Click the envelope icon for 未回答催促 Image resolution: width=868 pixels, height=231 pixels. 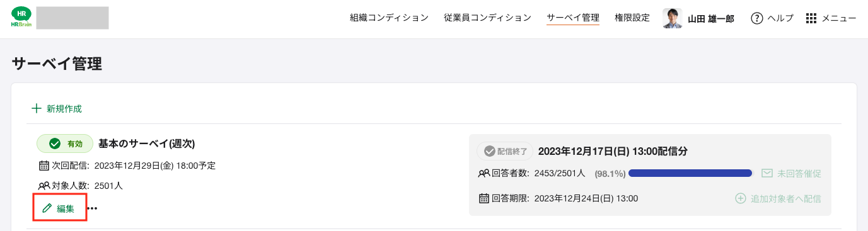pos(767,173)
